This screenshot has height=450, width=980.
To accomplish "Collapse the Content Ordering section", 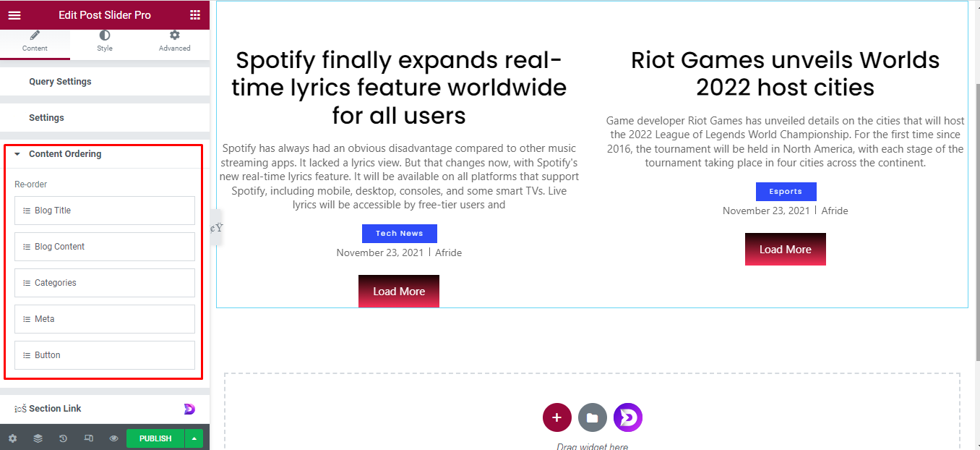I will tap(105, 154).
